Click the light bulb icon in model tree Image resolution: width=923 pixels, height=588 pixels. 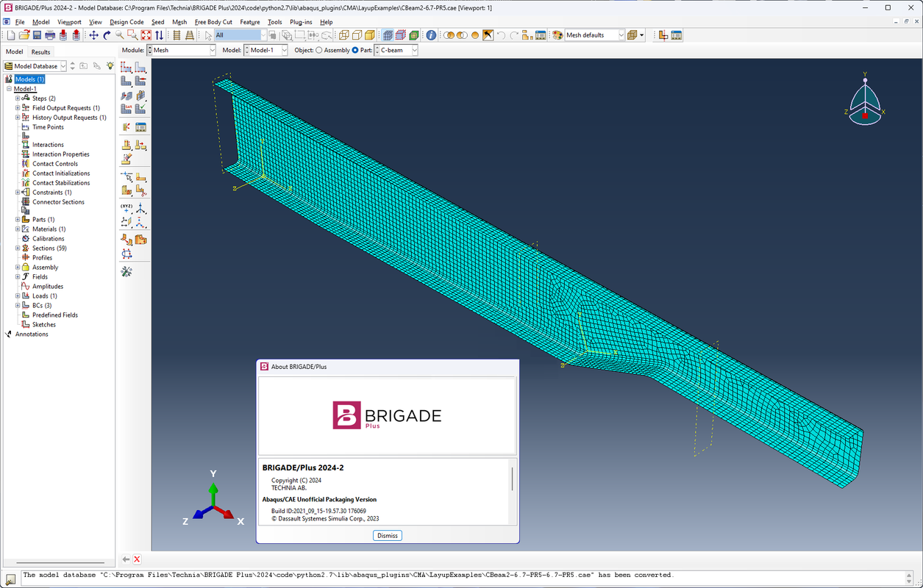(110, 66)
